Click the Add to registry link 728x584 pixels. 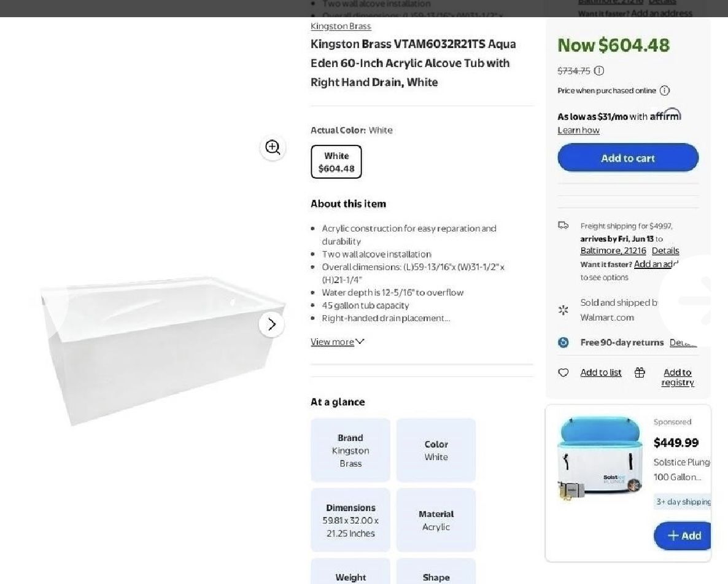click(x=678, y=377)
